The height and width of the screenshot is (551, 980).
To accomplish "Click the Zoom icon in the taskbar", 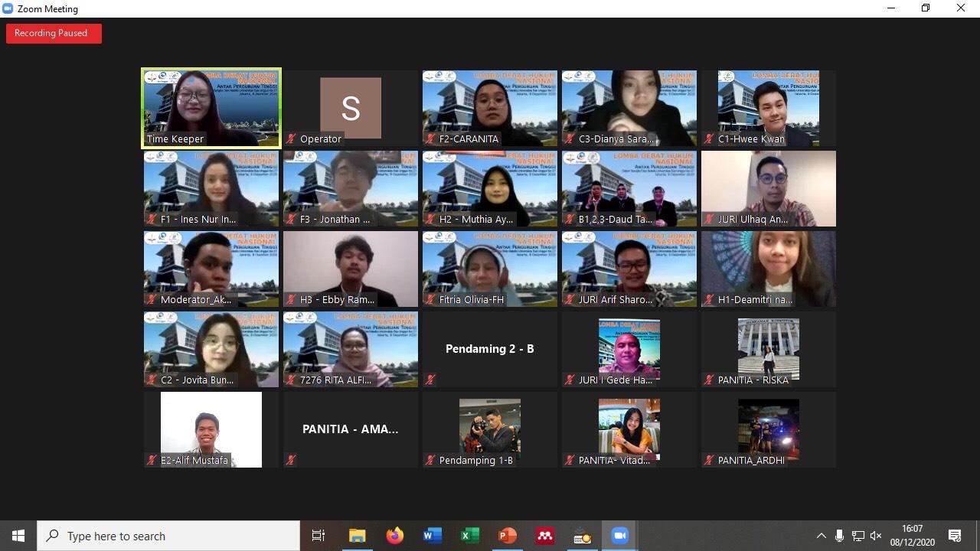I will [619, 536].
